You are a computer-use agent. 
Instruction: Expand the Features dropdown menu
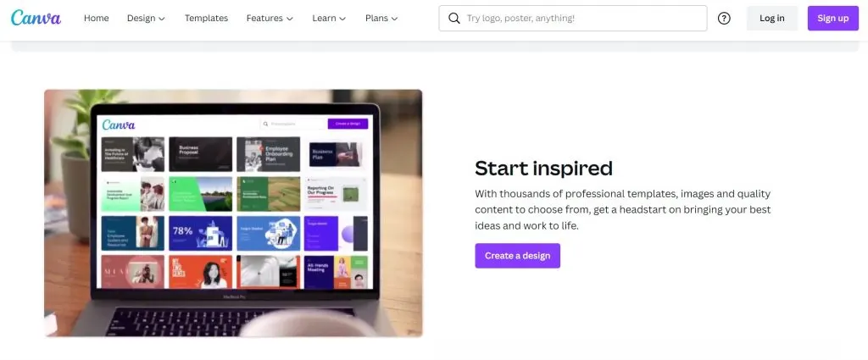coord(270,19)
